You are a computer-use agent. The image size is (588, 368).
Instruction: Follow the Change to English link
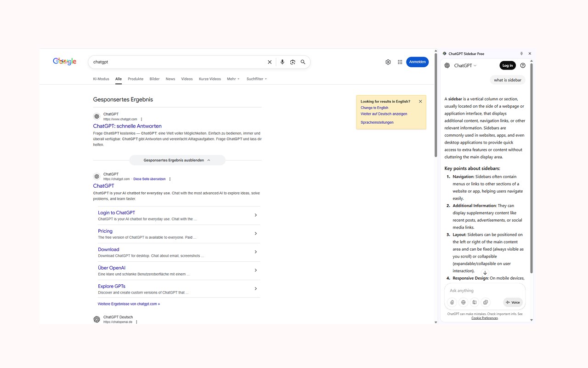(x=374, y=108)
